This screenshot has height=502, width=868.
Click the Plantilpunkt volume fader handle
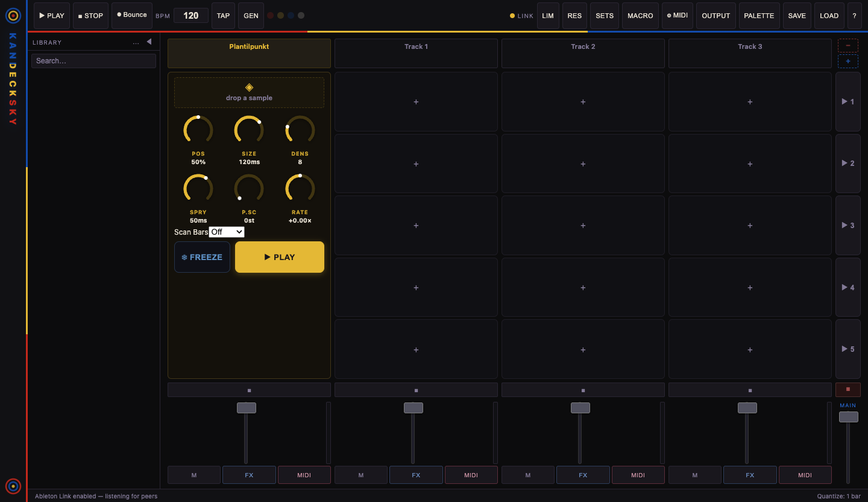tap(247, 408)
